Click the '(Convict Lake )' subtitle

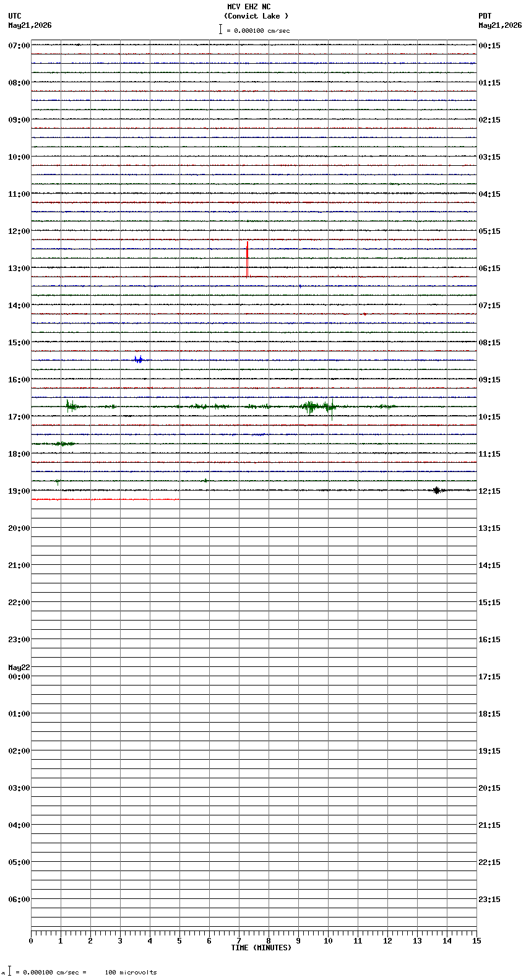tap(256, 16)
